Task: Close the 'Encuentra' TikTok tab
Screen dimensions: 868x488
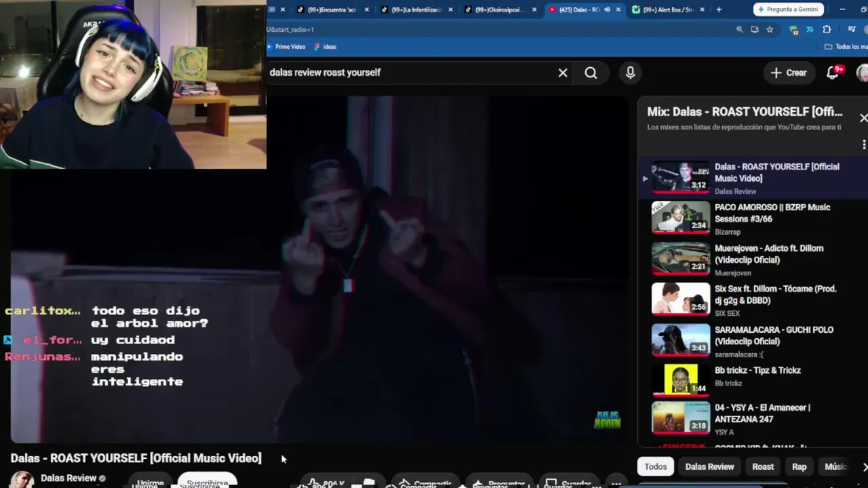Action: tap(367, 9)
